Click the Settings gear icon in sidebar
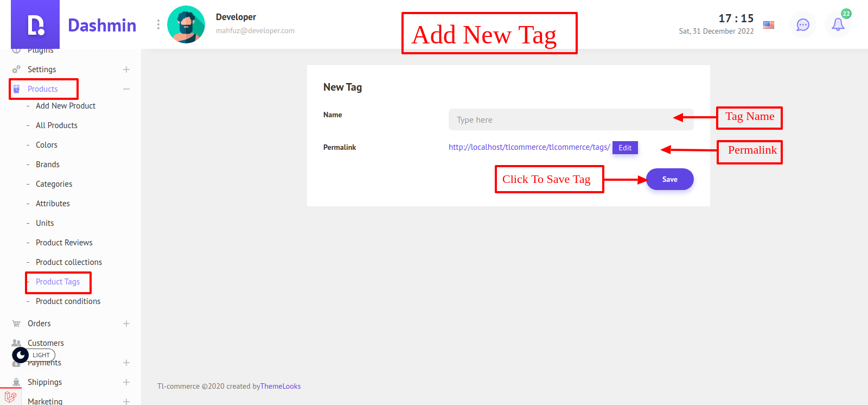The height and width of the screenshot is (405, 868). click(16, 69)
